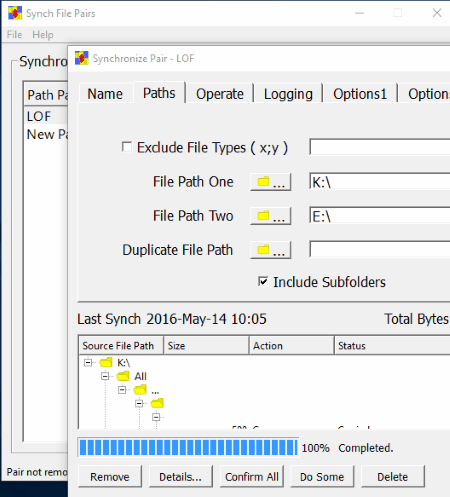Image resolution: width=450 pixels, height=497 pixels.
Task: Click the K:\ tree label
Action: click(x=123, y=362)
